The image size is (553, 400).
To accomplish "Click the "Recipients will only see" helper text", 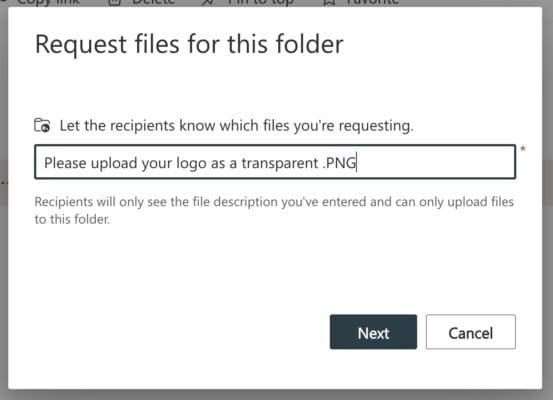I will click(x=274, y=210).
